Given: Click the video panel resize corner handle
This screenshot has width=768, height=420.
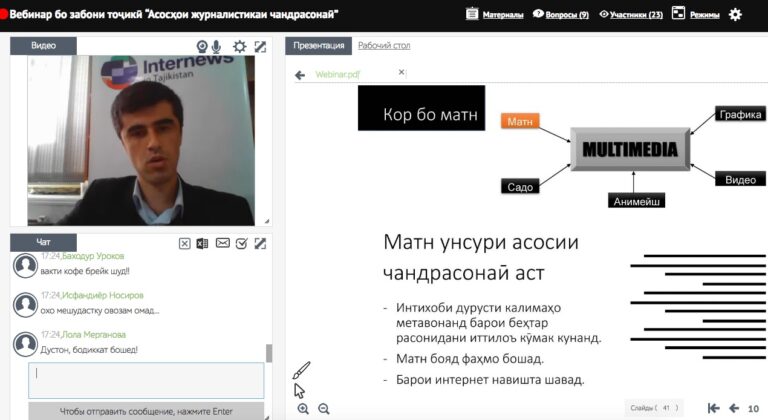Looking at the screenshot, I should tap(267, 222).
